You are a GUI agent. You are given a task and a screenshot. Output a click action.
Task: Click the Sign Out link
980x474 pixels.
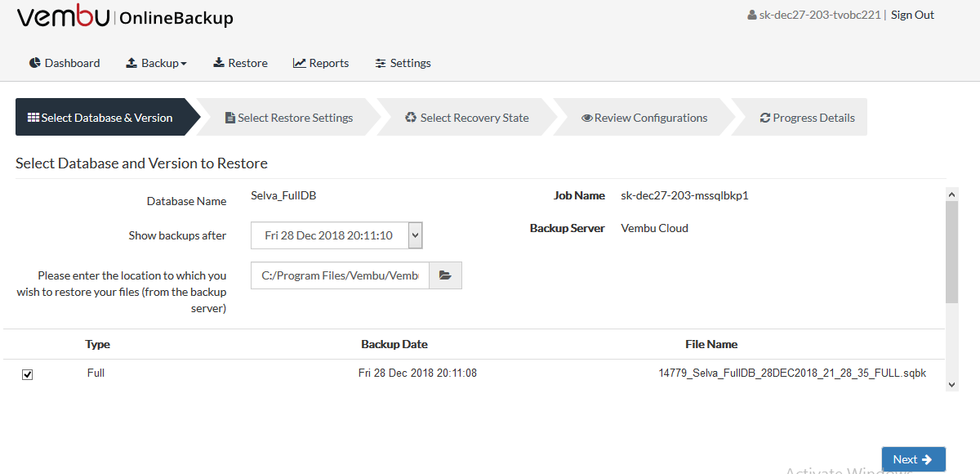[x=912, y=15]
